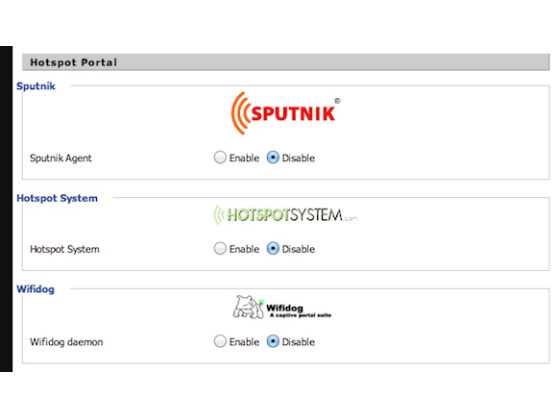Click the blue Wifidog group legend
This screenshot has width=557, height=418.
pos(36,289)
